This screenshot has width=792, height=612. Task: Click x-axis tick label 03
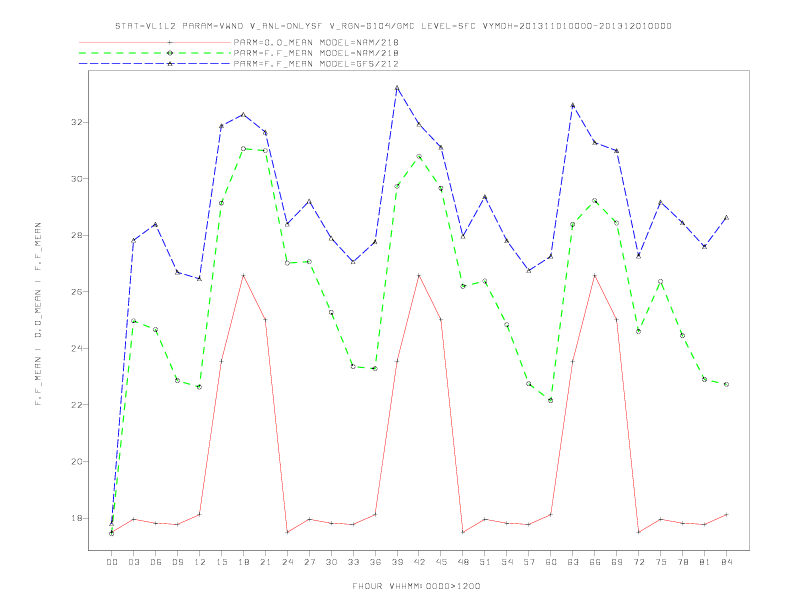133,562
